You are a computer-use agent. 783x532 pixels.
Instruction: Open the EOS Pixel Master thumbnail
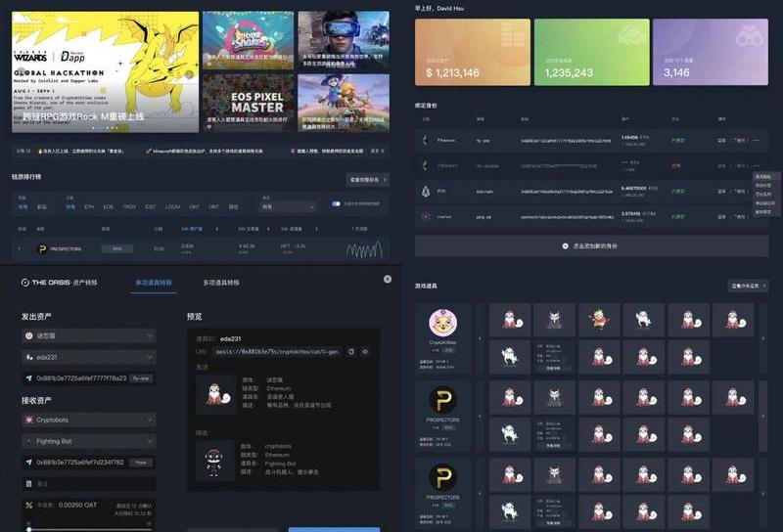[x=249, y=103]
